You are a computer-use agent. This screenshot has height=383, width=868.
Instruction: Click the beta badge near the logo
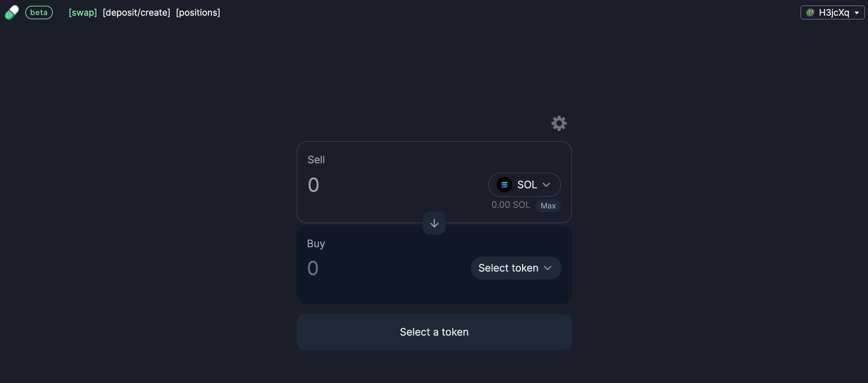(x=39, y=12)
